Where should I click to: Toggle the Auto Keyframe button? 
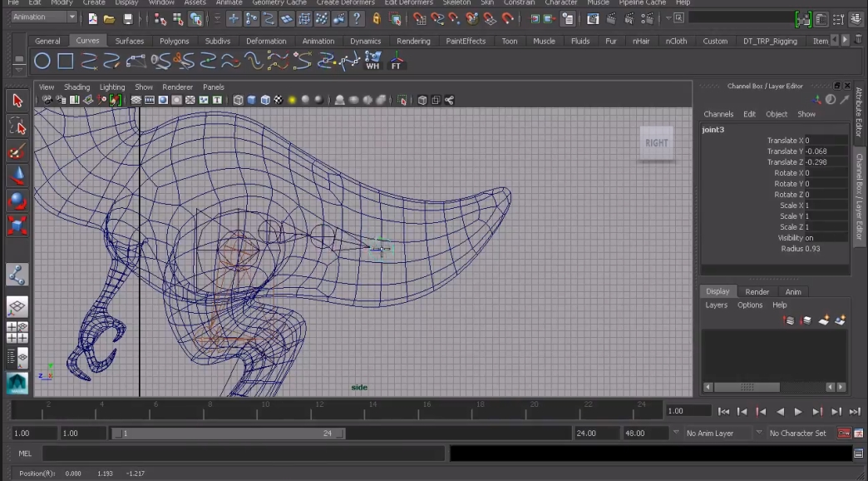[x=844, y=434]
